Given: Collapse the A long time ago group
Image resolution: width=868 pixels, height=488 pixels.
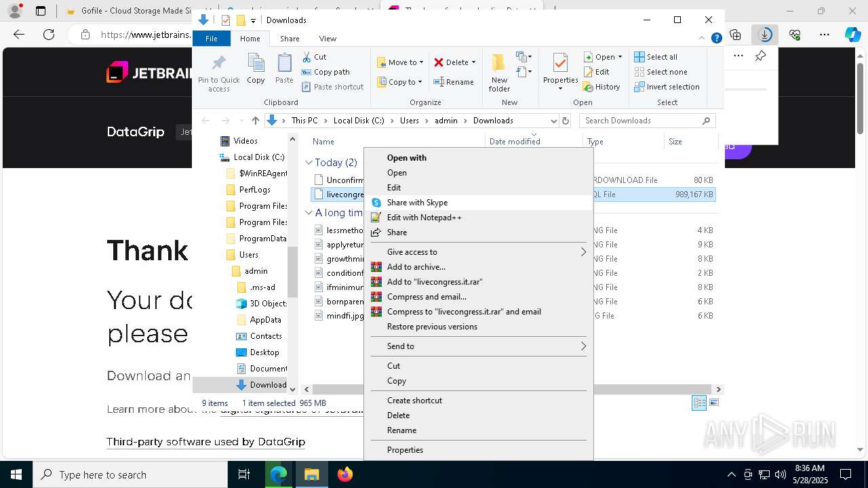Looking at the screenshot, I should (x=309, y=213).
